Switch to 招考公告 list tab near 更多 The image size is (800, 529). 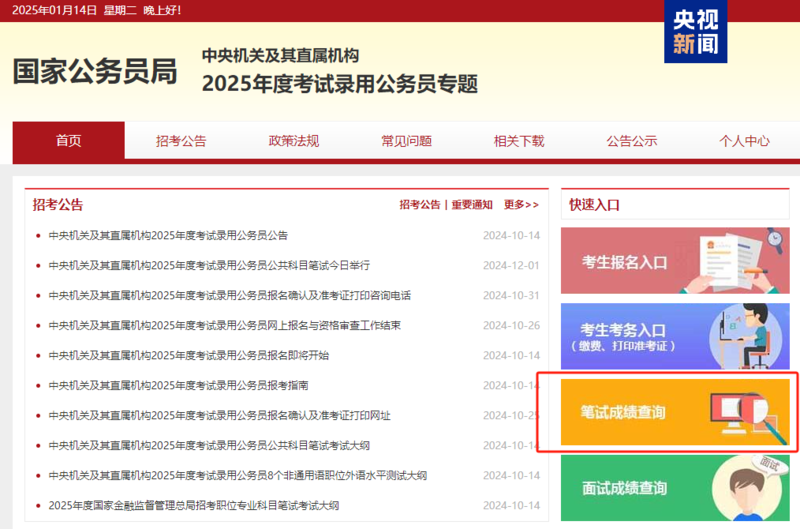click(419, 205)
